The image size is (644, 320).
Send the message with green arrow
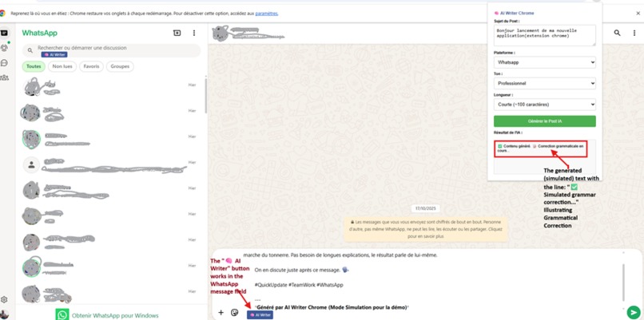pos(634,312)
